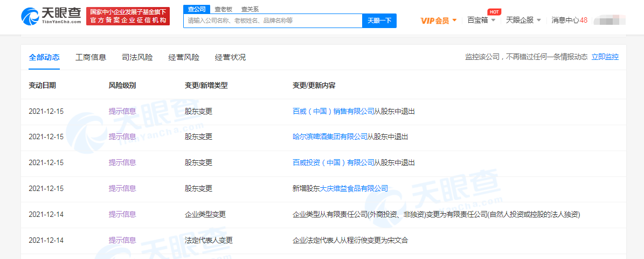The image size is (644, 259).
Task: Open the VIP会员 dropdown
Action: point(439,20)
